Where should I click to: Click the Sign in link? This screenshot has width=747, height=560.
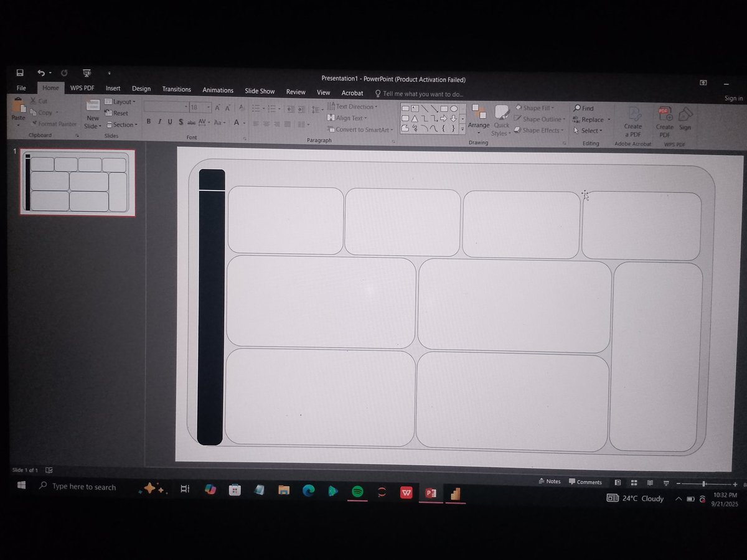[733, 98]
